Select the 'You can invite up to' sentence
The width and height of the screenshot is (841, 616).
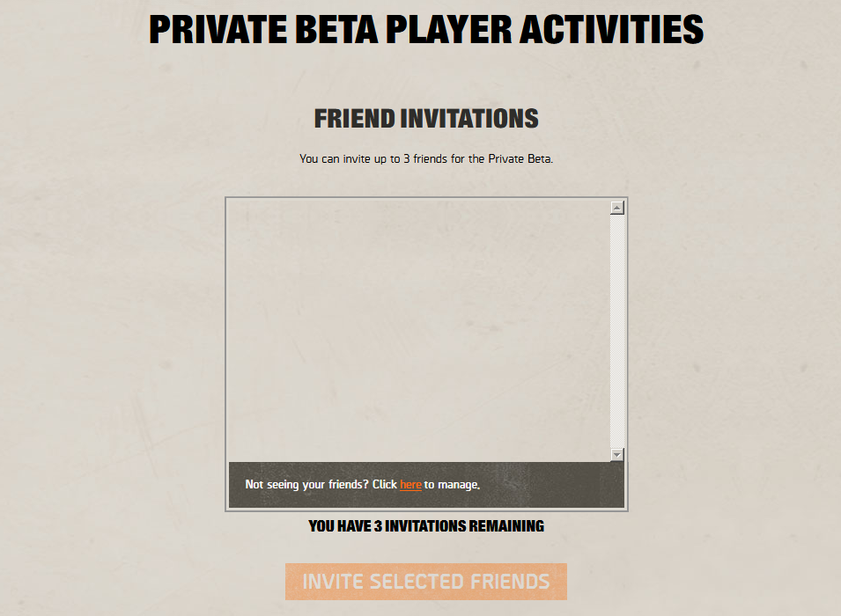pos(426,159)
